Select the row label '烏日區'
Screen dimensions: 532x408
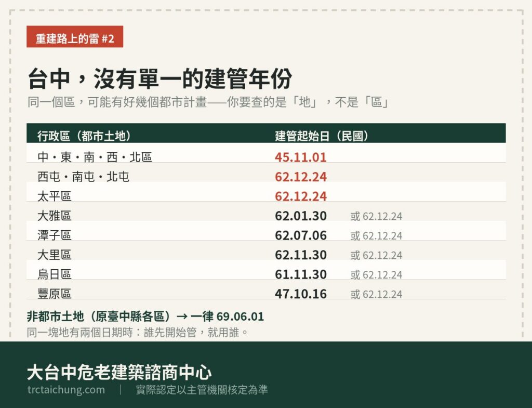point(54,274)
